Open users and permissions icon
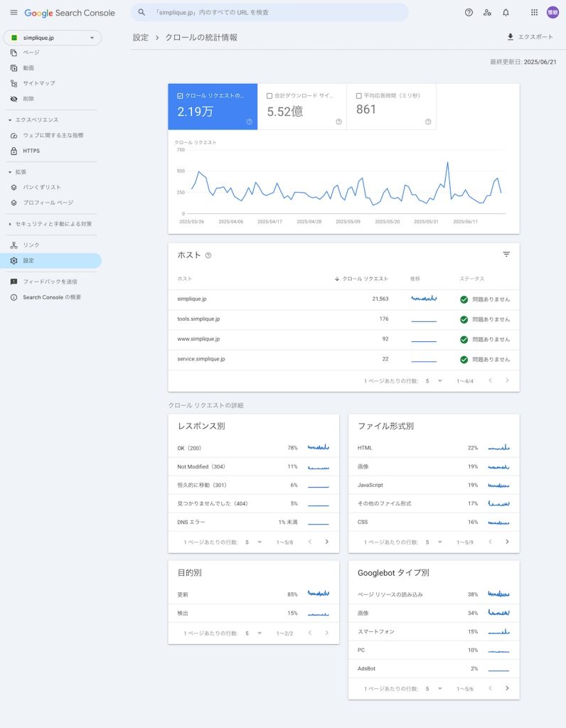566x728 pixels. [487, 13]
